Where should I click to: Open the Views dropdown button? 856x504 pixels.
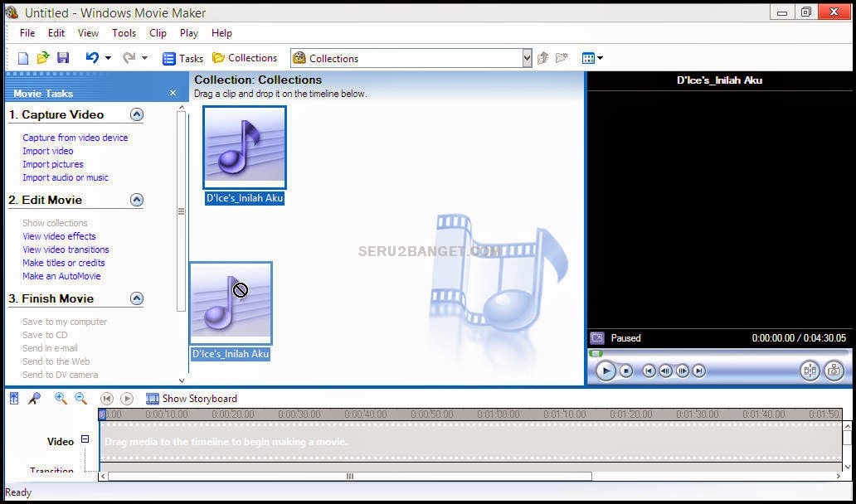tap(592, 58)
